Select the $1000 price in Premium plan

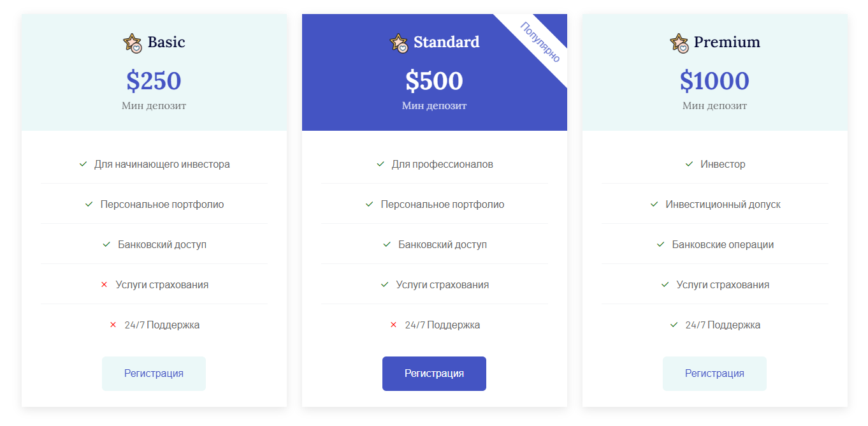(714, 81)
